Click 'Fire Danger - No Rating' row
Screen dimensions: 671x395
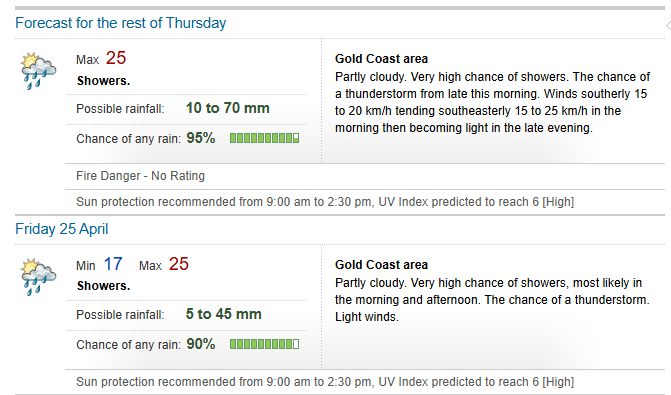point(365,176)
